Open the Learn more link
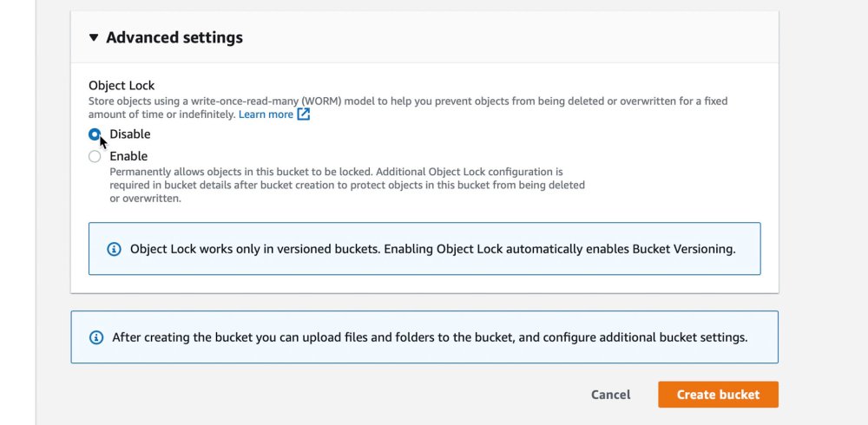The image size is (868, 425). click(x=266, y=114)
